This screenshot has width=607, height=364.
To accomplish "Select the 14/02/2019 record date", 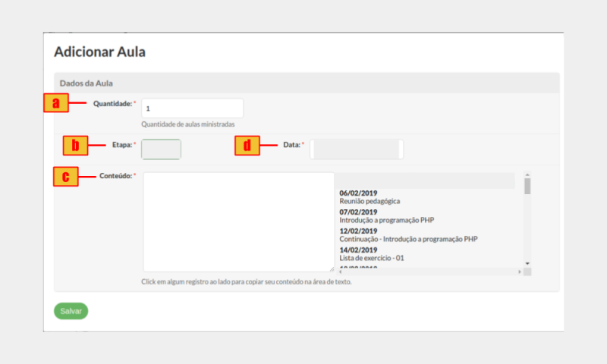I will click(358, 250).
